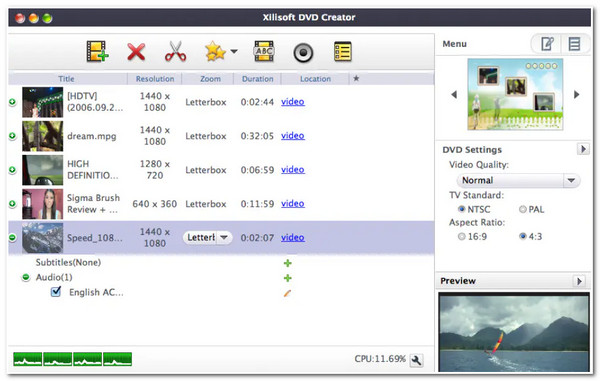
Task: Open the effects dropdown arrow beside the stars
Action: 234,51
